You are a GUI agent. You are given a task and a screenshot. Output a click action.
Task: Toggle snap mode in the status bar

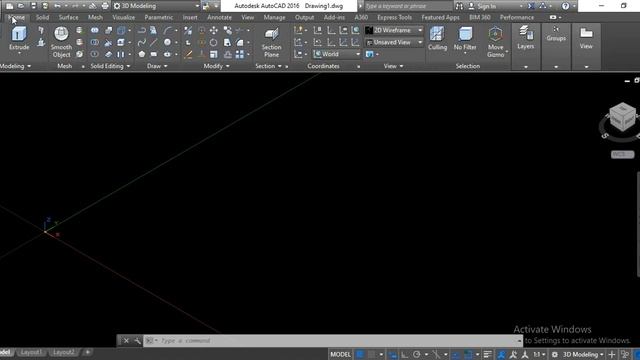tap(371, 354)
